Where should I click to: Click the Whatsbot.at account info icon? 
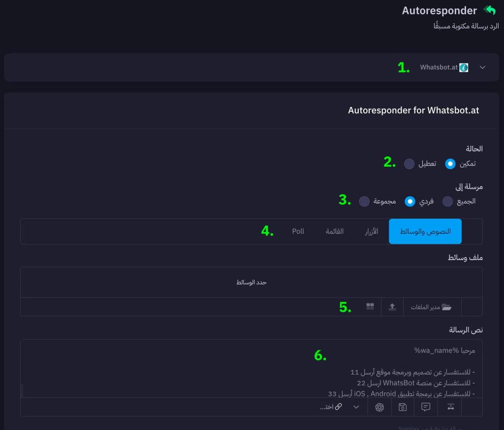(464, 67)
